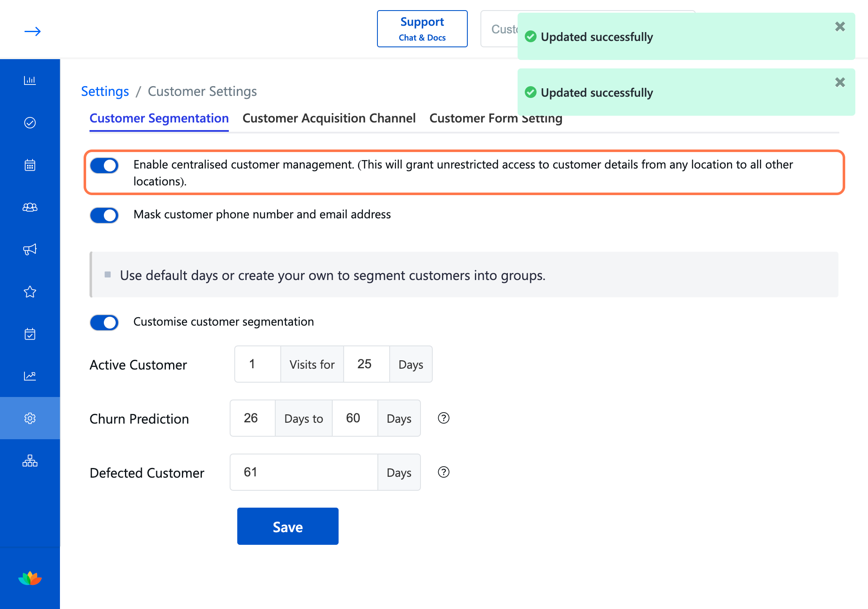Open the line graph reports icon
This screenshot has width=868, height=609.
30,376
